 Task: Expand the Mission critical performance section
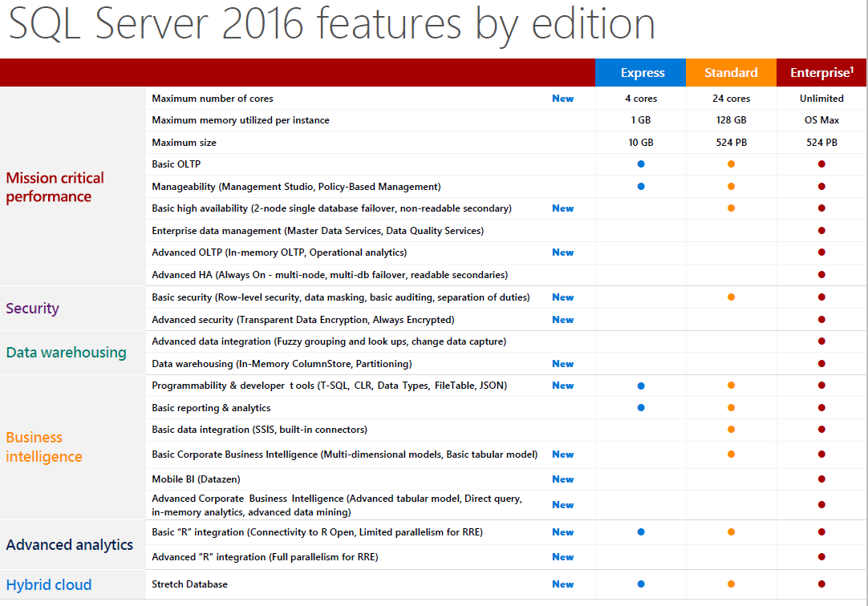(55, 187)
